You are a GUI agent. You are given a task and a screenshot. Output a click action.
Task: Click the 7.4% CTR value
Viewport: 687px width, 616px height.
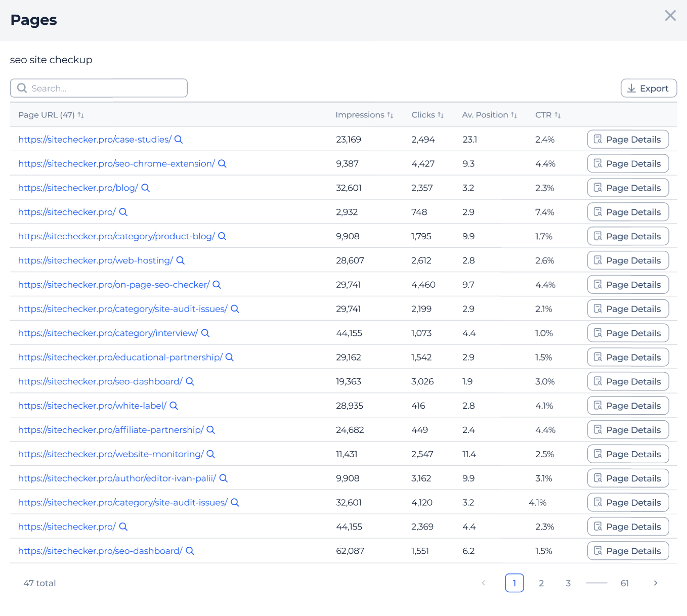point(545,212)
